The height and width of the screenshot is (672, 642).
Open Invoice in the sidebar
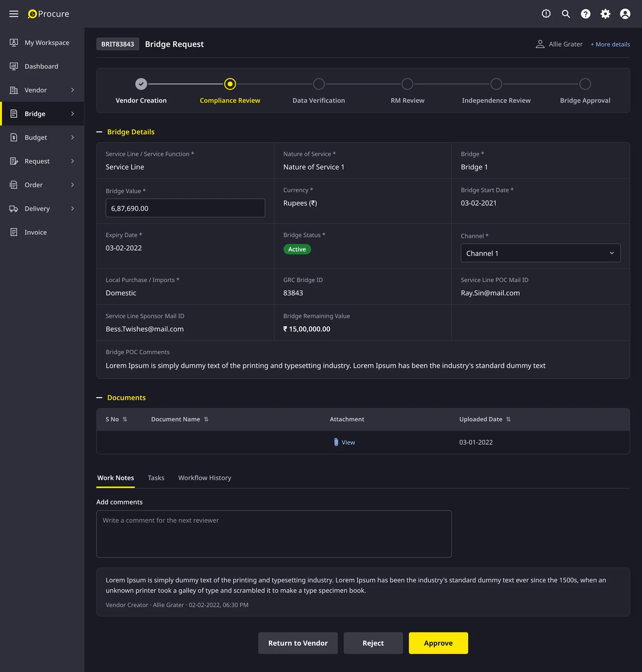click(42, 232)
